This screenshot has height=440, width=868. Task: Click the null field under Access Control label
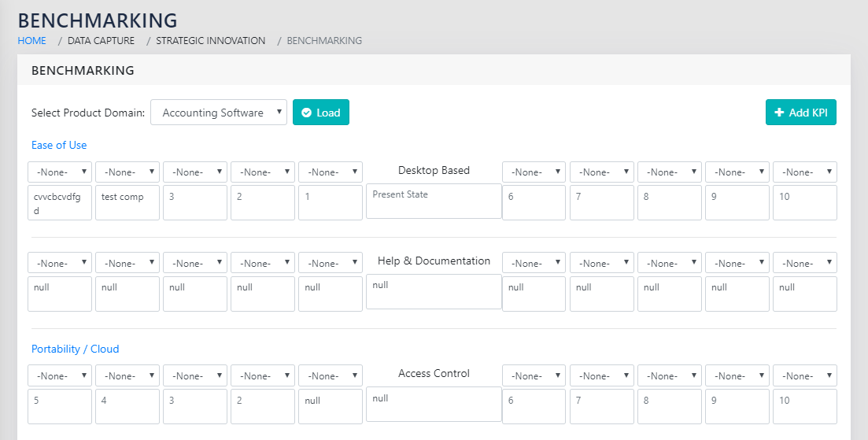(x=434, y=405)
